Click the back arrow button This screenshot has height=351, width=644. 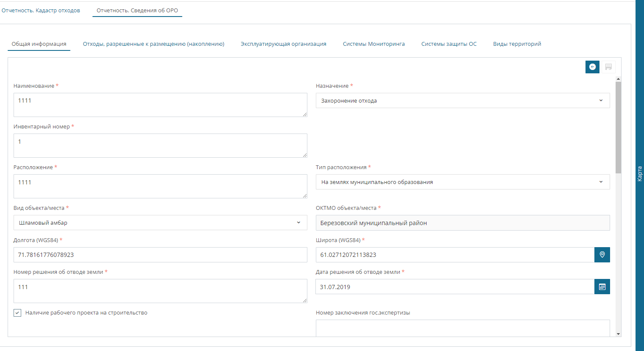click(x=592, y=67)
